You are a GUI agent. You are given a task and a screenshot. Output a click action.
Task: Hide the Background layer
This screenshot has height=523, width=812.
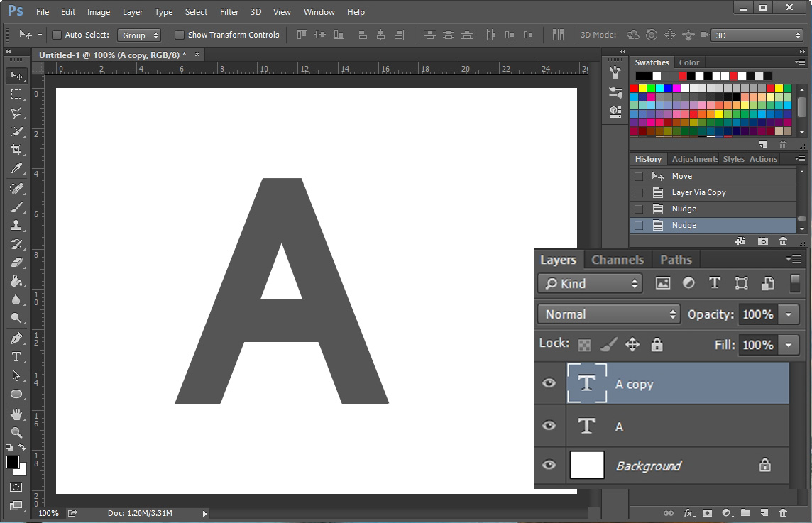coord(549,465)
